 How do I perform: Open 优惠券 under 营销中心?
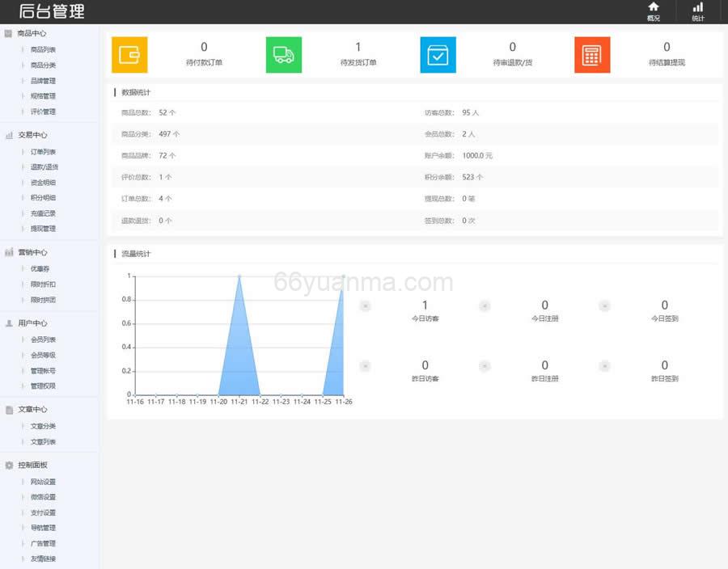pyautogui.click(x=40, y=268)
